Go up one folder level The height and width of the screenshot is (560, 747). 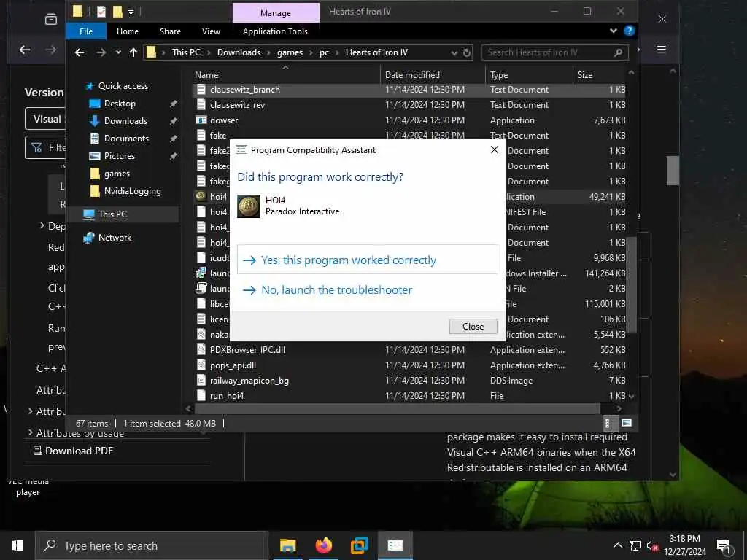(133, 52)
